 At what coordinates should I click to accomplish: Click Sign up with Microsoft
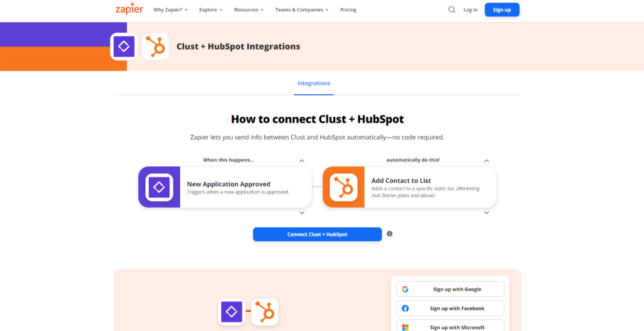pos(450,327)
